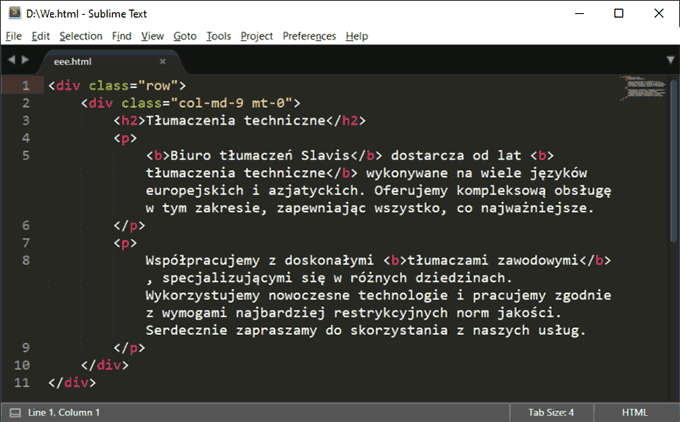
Task: Click line number 5 in gutter
Action: tap(26, 155)
